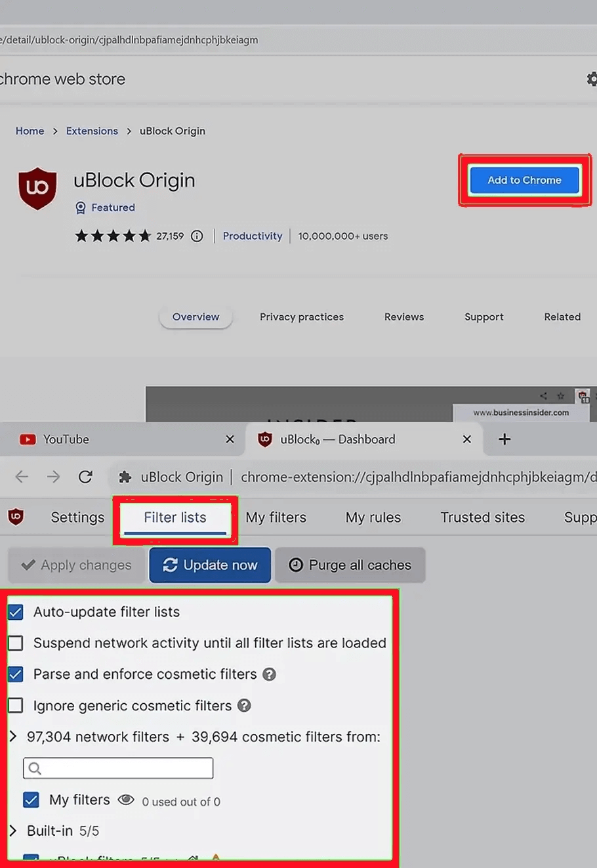Viewport: 597px width, 868px height.
Task: Click the filter list search field
Action: pos(118,768)
